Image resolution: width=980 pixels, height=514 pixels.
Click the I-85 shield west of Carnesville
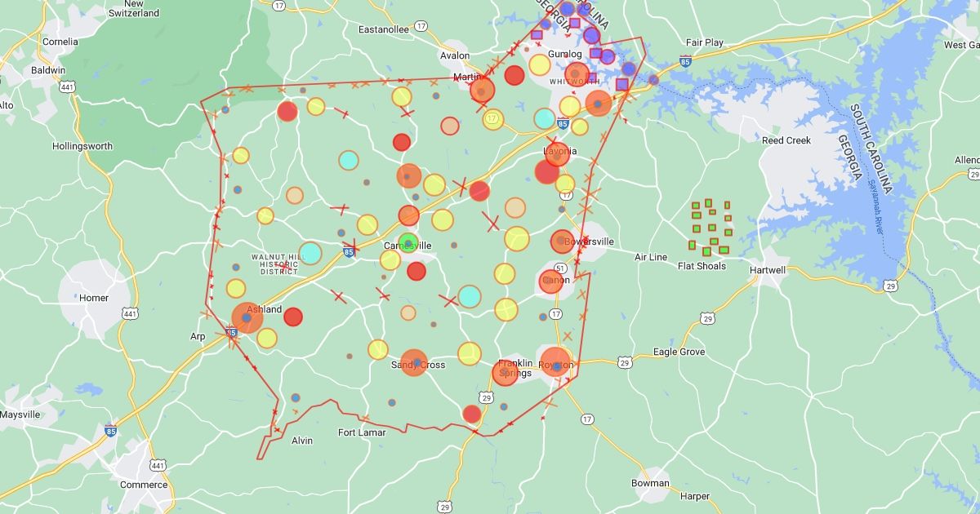[x=350, y=252]
